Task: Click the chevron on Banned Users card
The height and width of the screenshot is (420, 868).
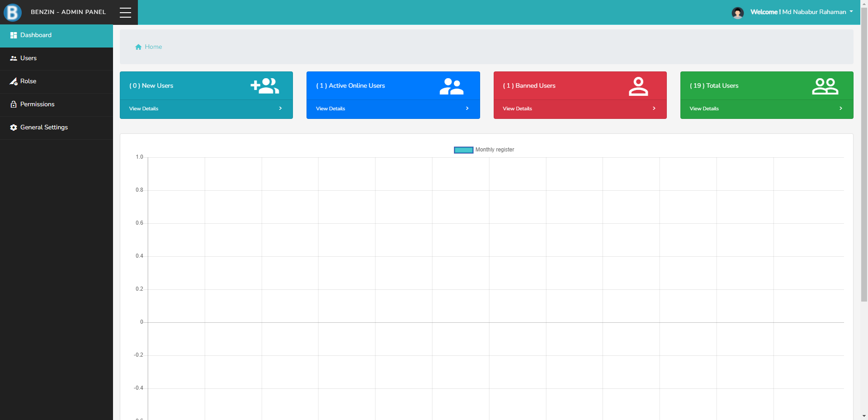Action: (654, 109)
